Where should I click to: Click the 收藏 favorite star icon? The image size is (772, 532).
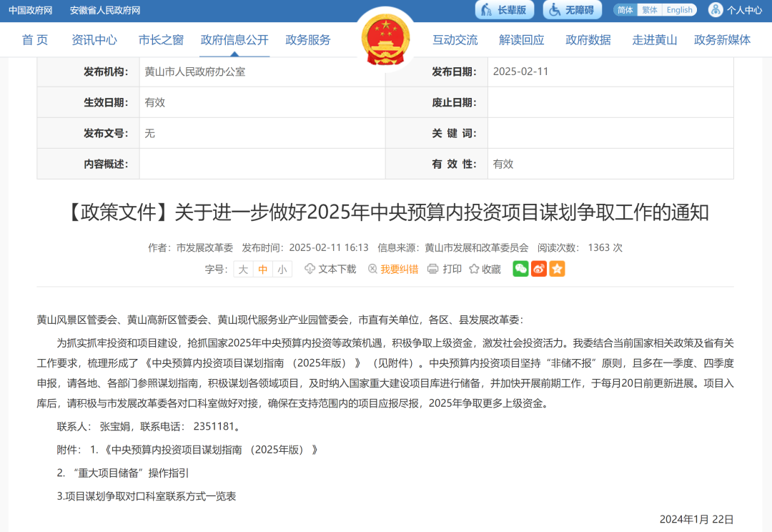[474, 269]
